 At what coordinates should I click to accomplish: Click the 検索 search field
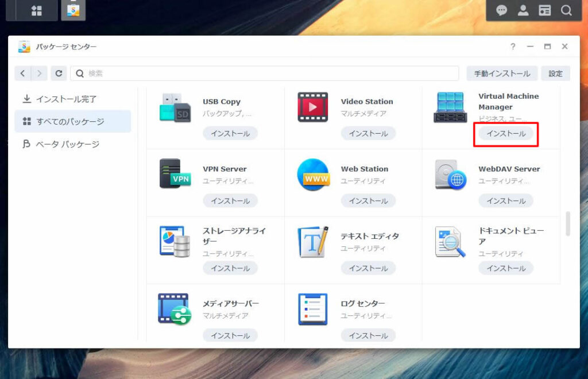[x=265, y=74]
